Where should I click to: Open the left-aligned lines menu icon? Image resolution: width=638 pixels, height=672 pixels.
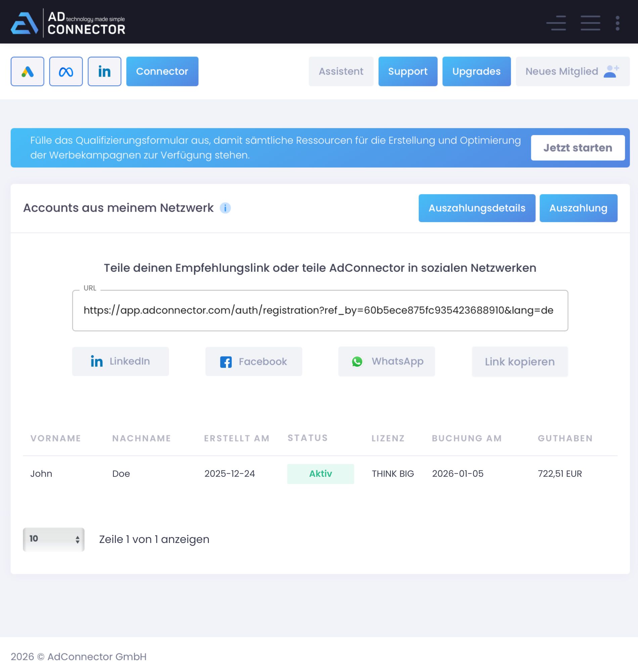pos(556,23)
